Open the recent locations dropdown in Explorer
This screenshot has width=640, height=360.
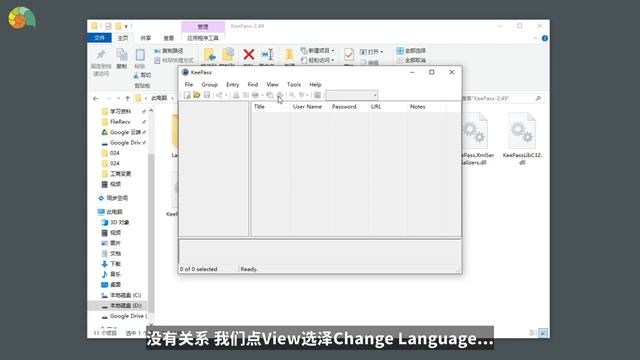click(x=118, y=98)
